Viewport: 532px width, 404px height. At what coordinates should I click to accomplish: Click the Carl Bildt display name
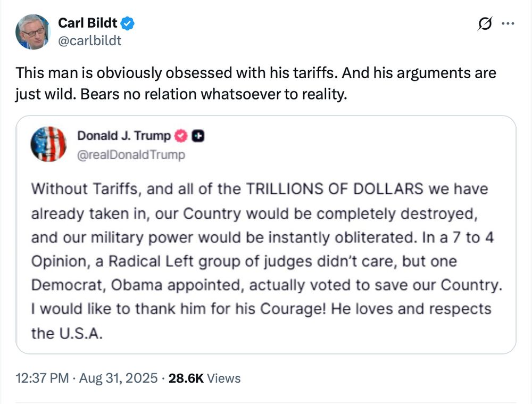pyautogui.click(x=88, y=23)
